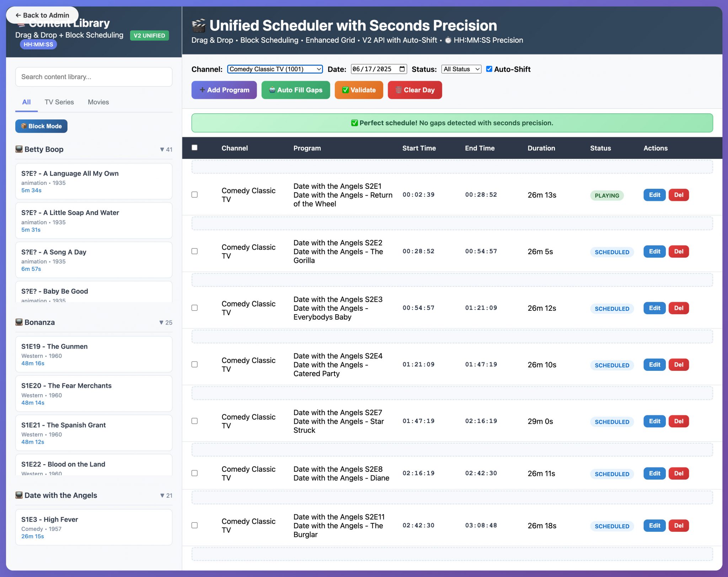Screen dimensions: 728x577
Task: Click the trash icon on Clear Day button
Action: (x=399, y=90)
